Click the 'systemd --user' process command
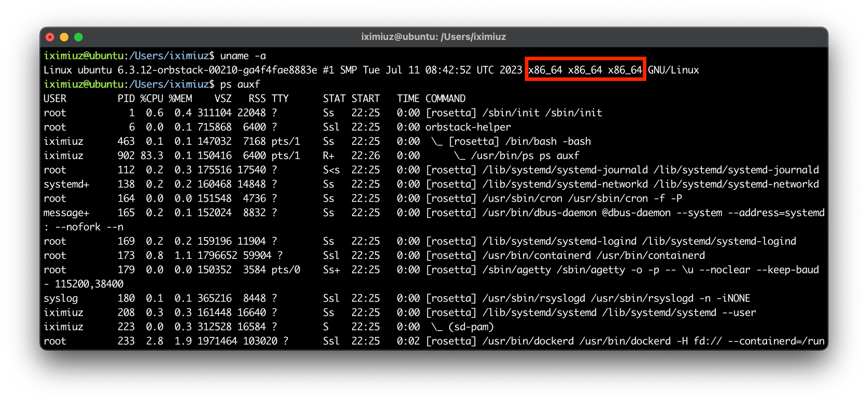This screenshot has width=868, height=403. (x=591, y=313)
